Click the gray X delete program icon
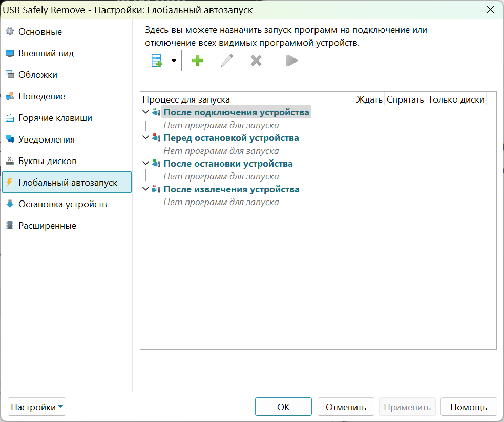Image resolution: width=504 pixels, height=422 pixels. click(x=256, y=61)
